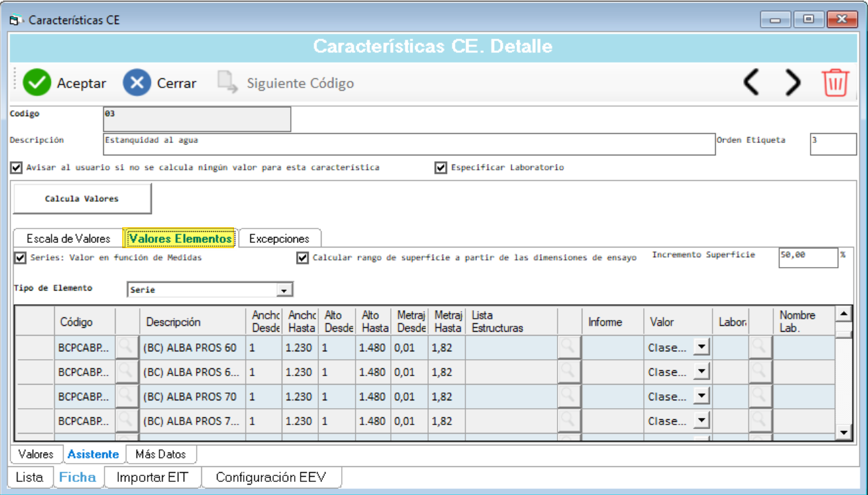Open code lookup magnifier in ALBA PROS 60 row
The image size is (868, 495).
[x=127, y=347]
